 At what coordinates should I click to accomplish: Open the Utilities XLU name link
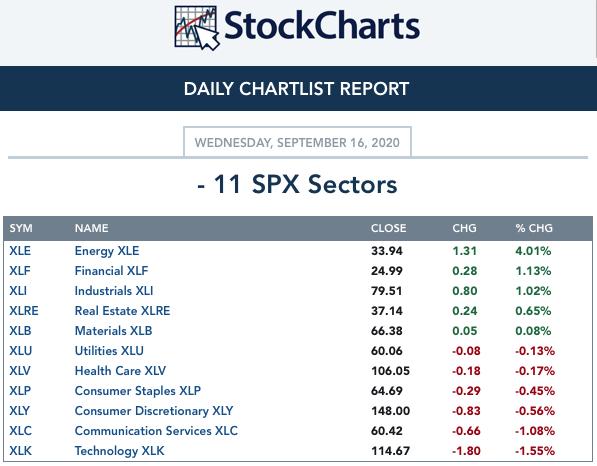tap(109, 351)
